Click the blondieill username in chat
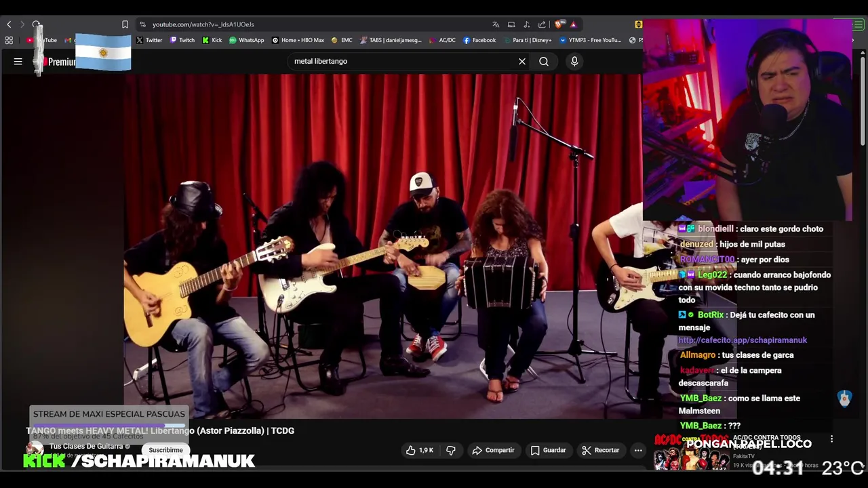This screenshot has height=488, width=868. [x=715, y=229]
